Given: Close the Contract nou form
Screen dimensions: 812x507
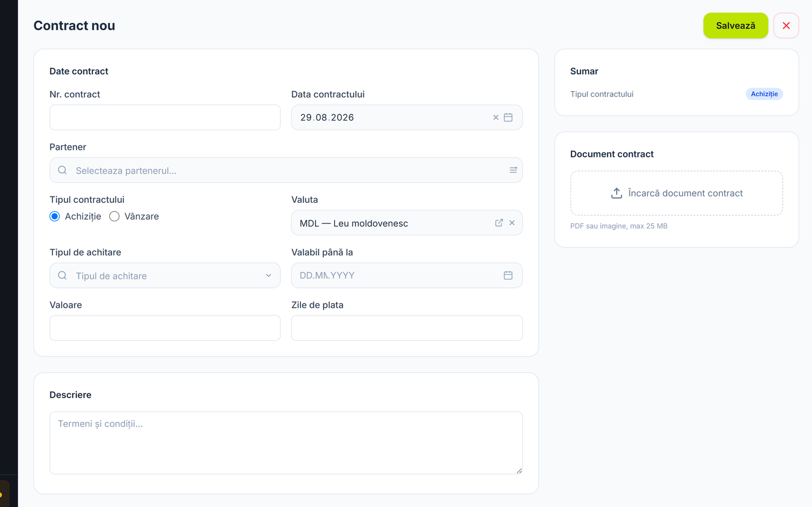Looking at the screenshot, I should click(786, 25).
